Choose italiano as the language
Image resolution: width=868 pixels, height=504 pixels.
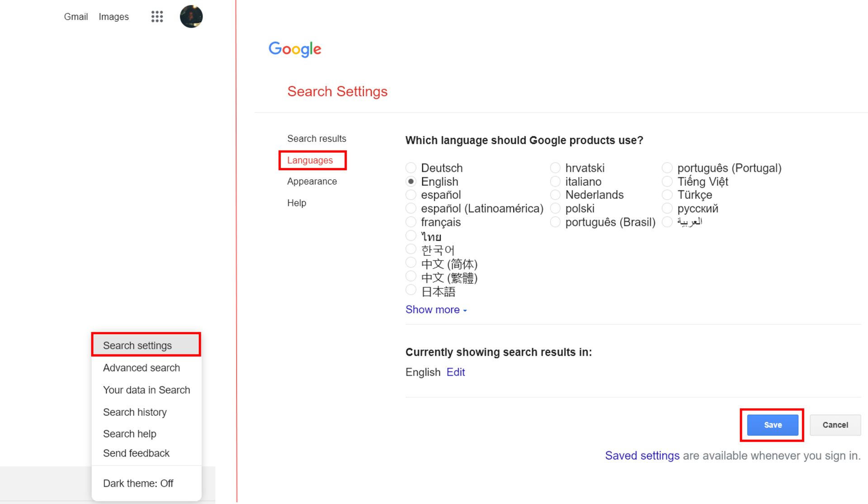pos(555,182)
